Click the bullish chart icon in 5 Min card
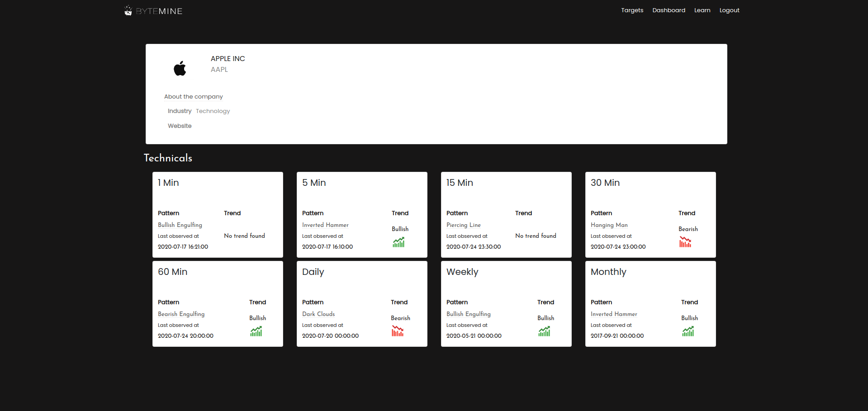Viewport: 868px width, 411px height. point(398,242)
